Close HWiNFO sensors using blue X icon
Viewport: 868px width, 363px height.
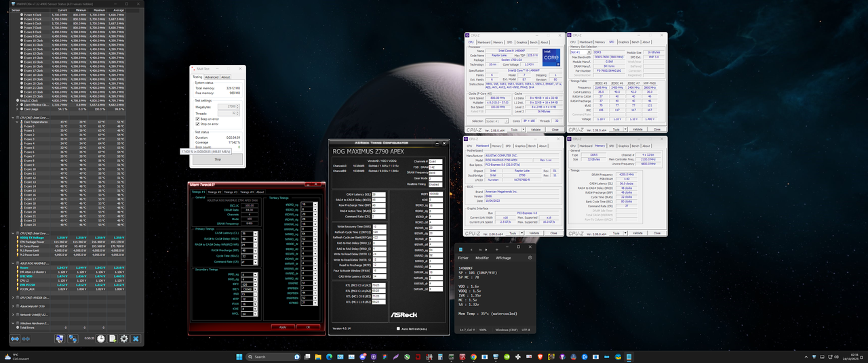point(136,339)
